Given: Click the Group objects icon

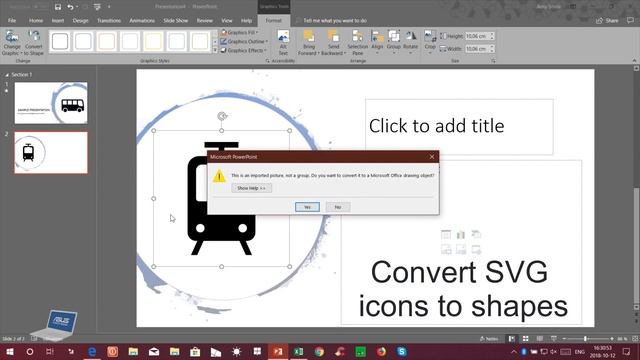Looking at the screenshot, I should tap(393, 42).
